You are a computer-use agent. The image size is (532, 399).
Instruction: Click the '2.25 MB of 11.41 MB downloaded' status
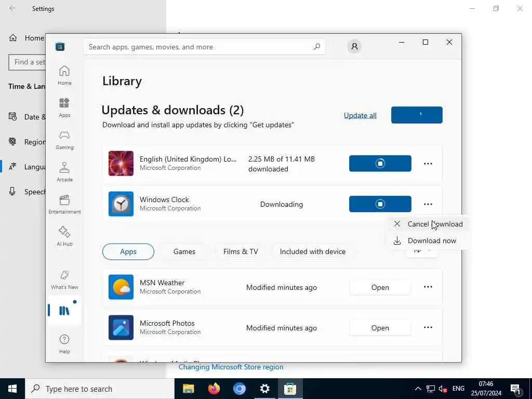(282, 164)
